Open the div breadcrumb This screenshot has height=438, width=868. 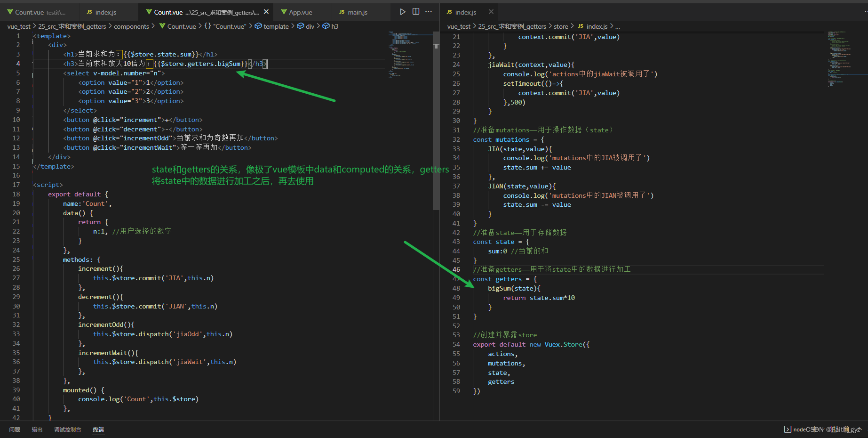click(x=305, y=26)
